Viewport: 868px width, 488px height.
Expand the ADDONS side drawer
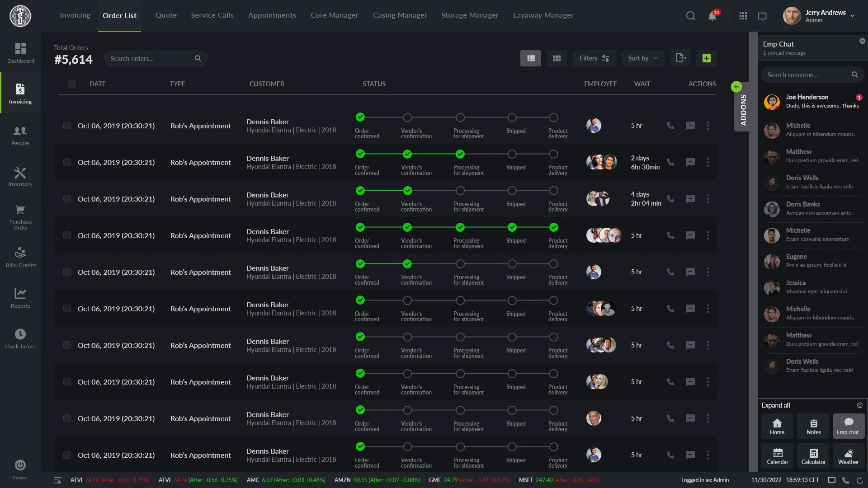point(743,108)
